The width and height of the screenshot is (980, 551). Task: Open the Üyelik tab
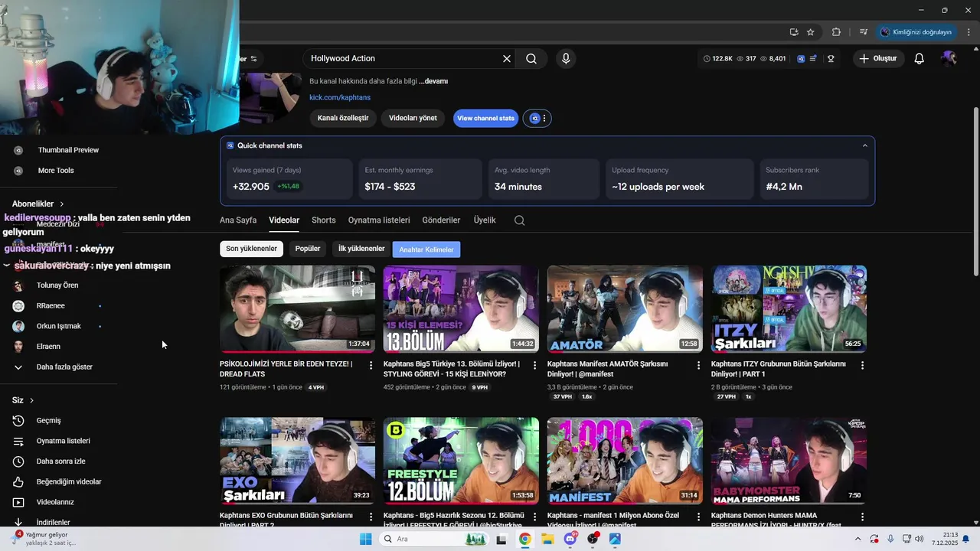[x=485, y=220]
